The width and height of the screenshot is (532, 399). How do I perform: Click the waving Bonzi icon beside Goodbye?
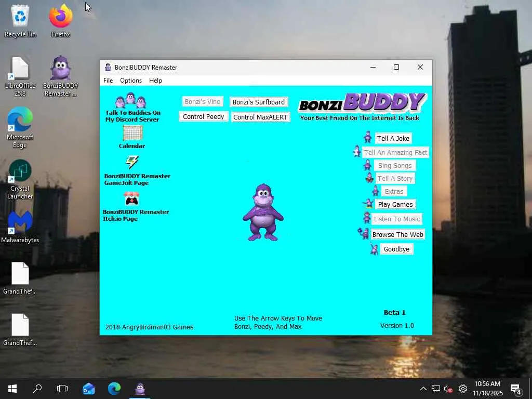click(x=374, y=249)
